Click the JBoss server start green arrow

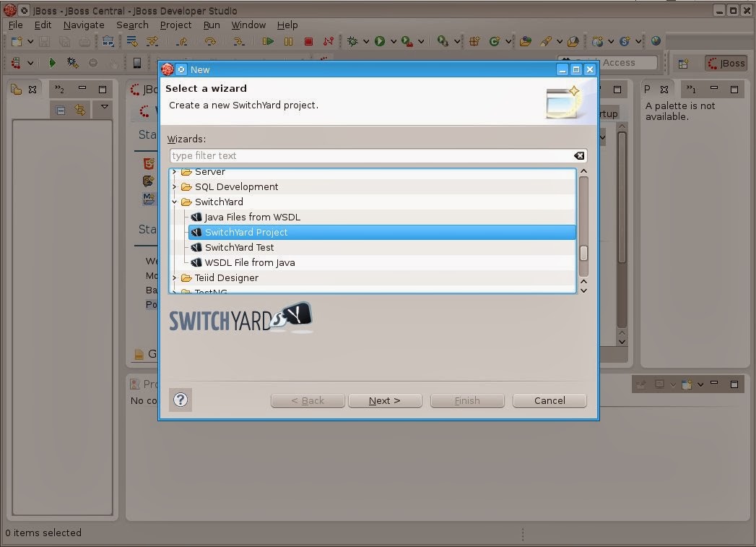pyautogui.click(x=52, y=63)
